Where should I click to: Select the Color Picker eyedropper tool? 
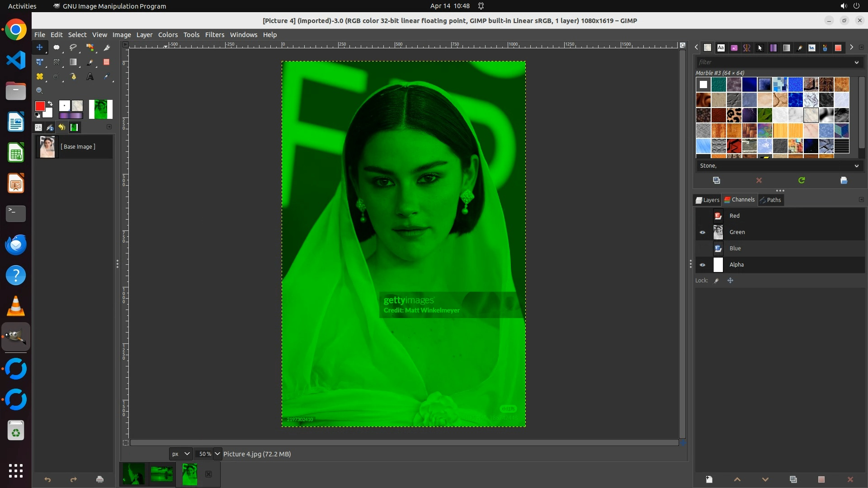pyautogui.click(x=107, y=77)
